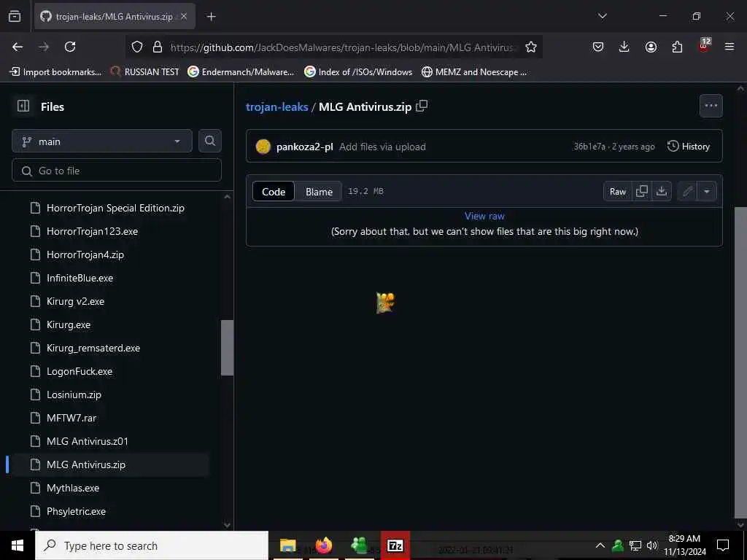Click page vertical scrollbar thumb
The image size is (747, 560).
tap(740, 362)
